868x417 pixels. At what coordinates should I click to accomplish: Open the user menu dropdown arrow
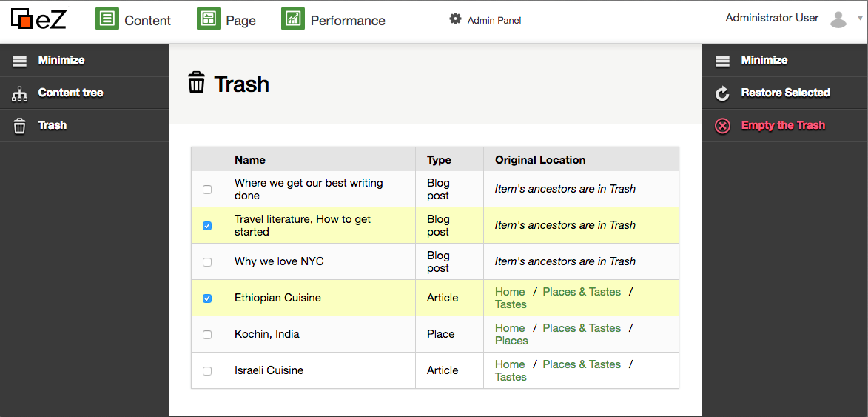tap(860, 18)
